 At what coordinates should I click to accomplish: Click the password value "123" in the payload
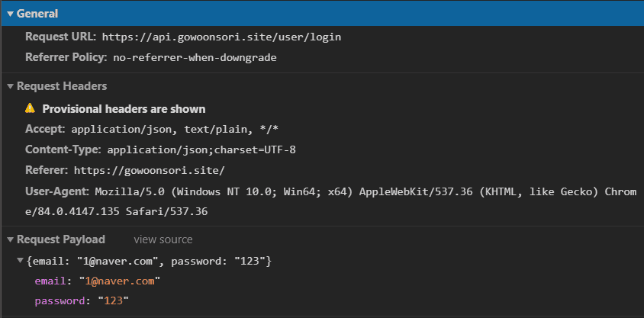point(111,301)
